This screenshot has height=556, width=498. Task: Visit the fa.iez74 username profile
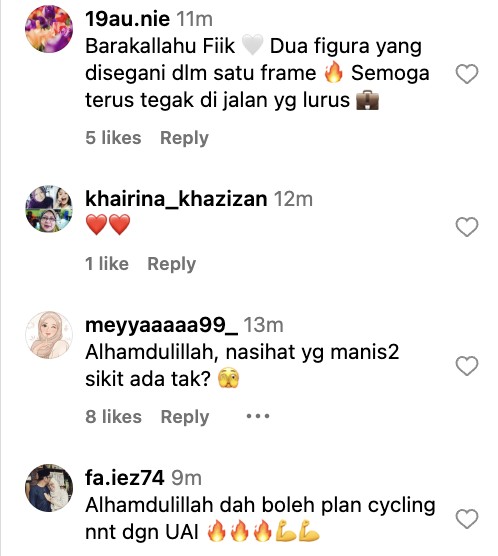tap(125, 478)
